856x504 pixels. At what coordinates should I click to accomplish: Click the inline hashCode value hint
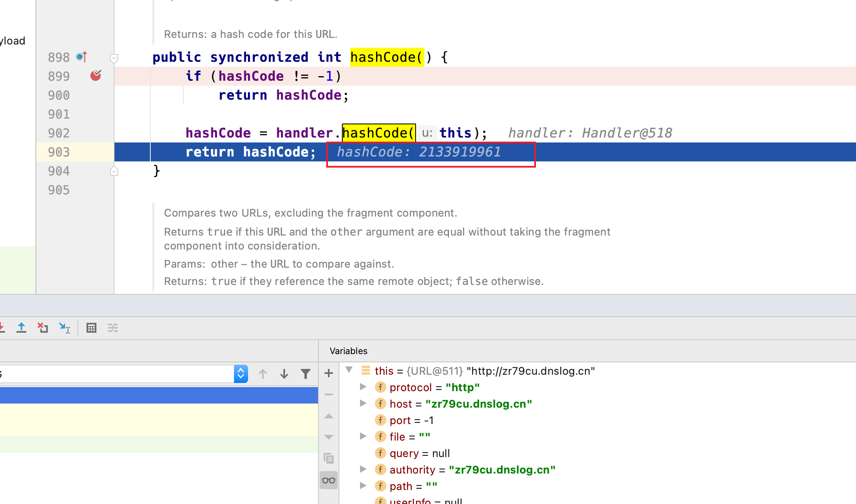point(419,152)
